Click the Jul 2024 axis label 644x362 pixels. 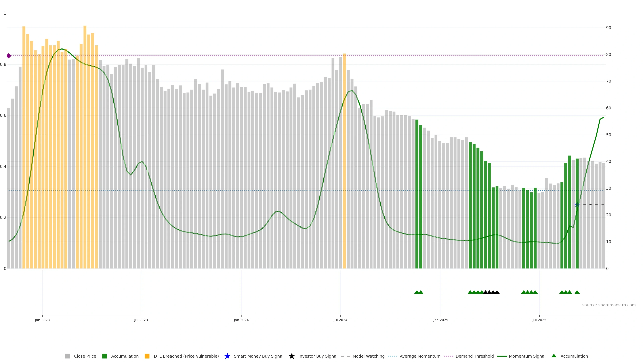[340, 320]
